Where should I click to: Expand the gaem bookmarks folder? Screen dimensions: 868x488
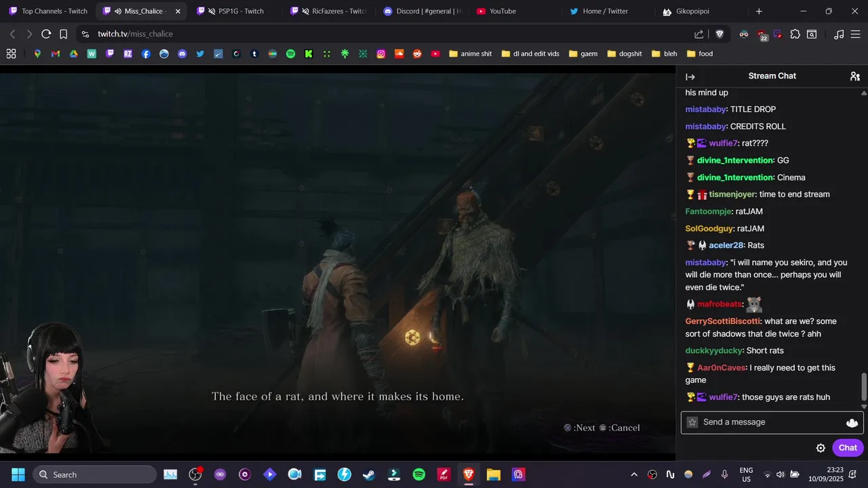click(x=583, y=54)
